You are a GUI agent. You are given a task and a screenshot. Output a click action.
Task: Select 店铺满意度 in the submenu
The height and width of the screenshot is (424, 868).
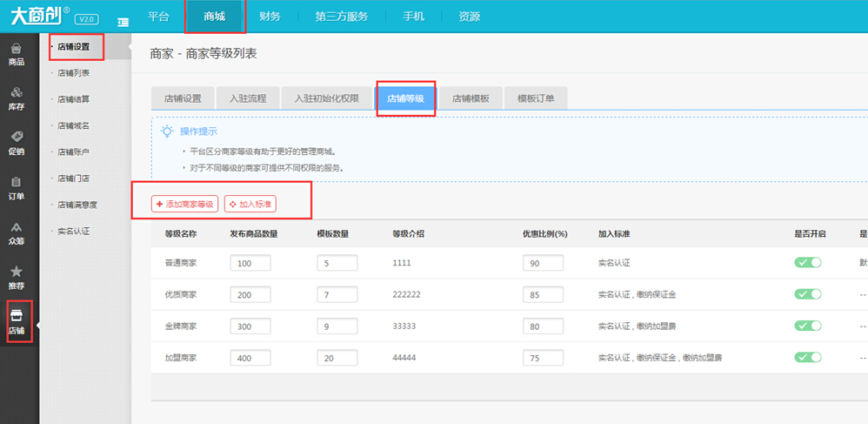(x=77, y=205)
